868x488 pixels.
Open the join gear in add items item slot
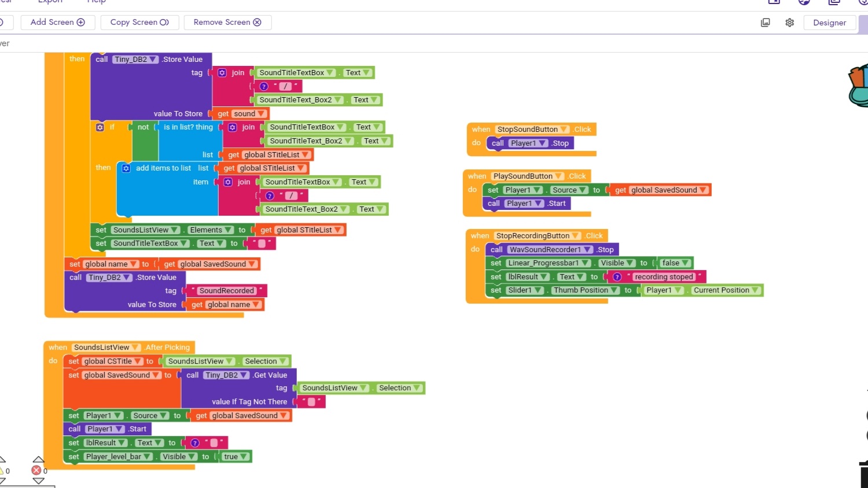coord(228,182)
